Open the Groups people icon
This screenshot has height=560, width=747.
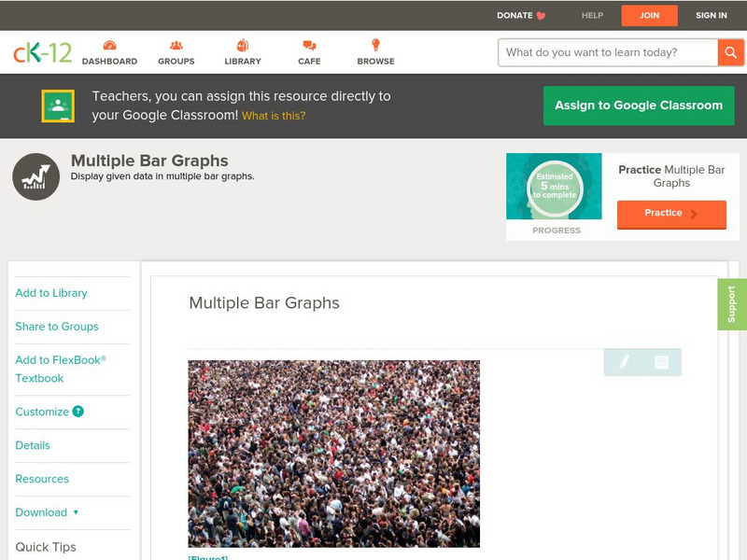pyautogui.click(x=176, y=45)
